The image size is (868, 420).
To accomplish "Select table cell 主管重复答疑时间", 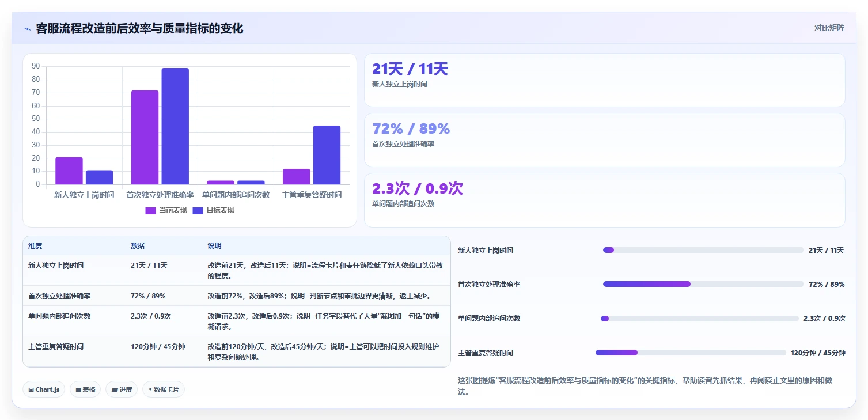I will [56, 347].
